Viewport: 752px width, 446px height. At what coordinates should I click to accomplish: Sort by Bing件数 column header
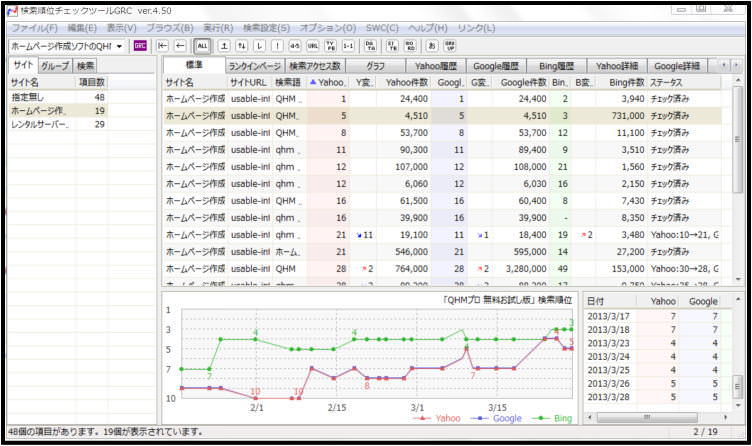(x=622, y=82)
